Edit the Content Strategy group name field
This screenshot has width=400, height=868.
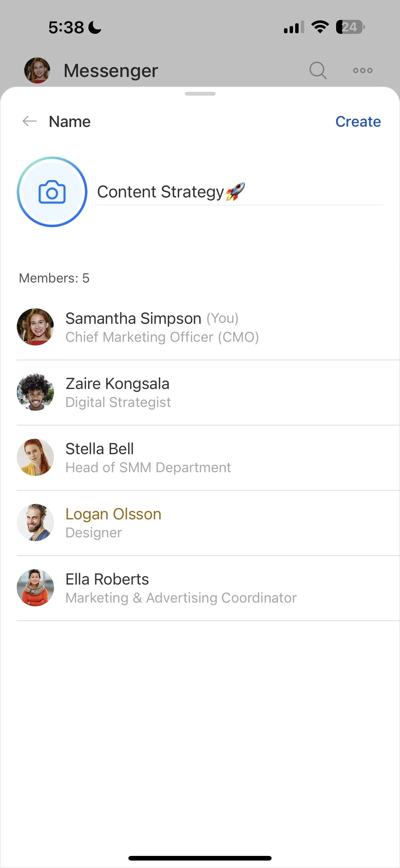pyautogui.click(x=240, y=192)
